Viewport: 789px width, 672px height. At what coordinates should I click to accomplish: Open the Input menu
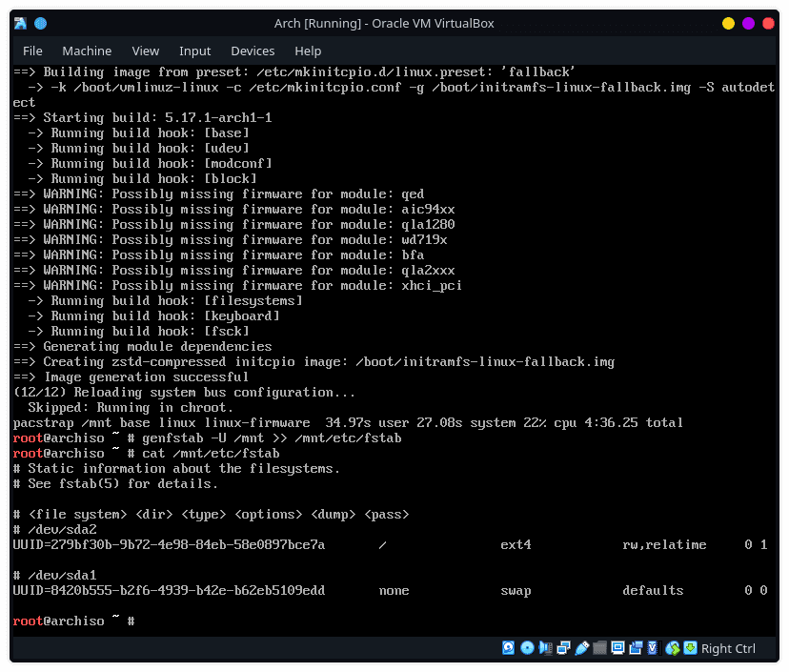coord(194,51)
